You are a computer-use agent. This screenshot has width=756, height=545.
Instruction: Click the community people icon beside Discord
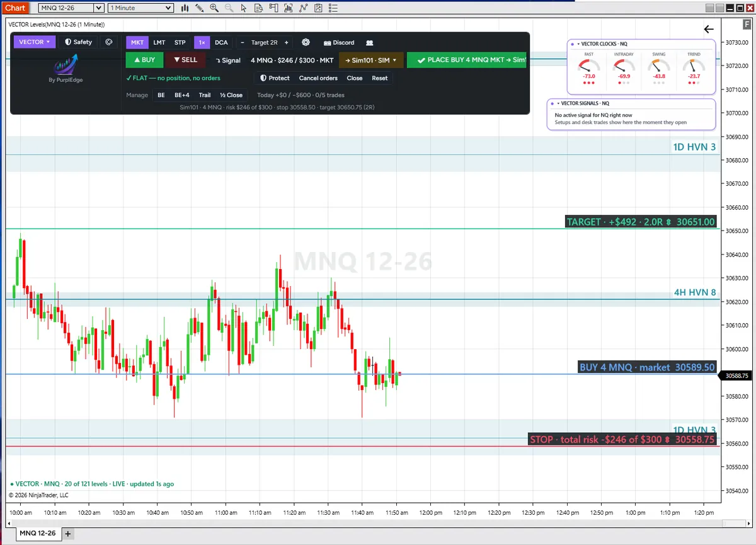(x=370, y=43)
